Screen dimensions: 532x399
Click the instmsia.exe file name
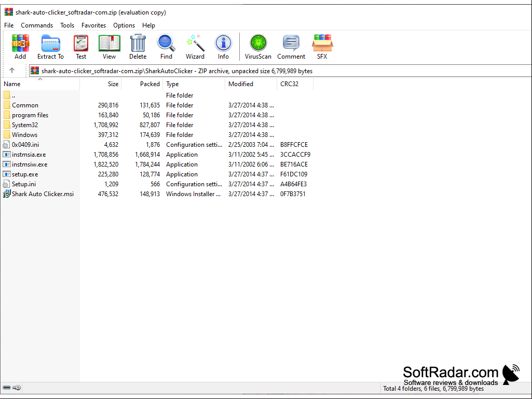(29, 155)
